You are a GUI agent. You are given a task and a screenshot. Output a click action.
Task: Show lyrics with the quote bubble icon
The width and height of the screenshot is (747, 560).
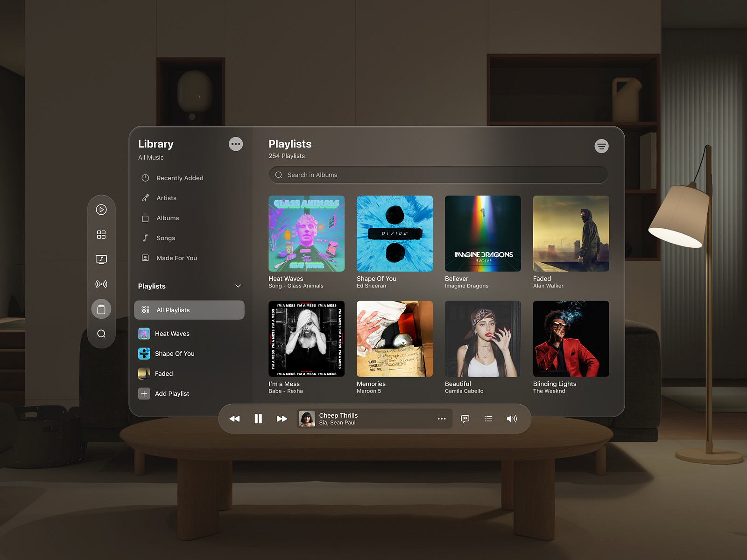coord(465,419)
